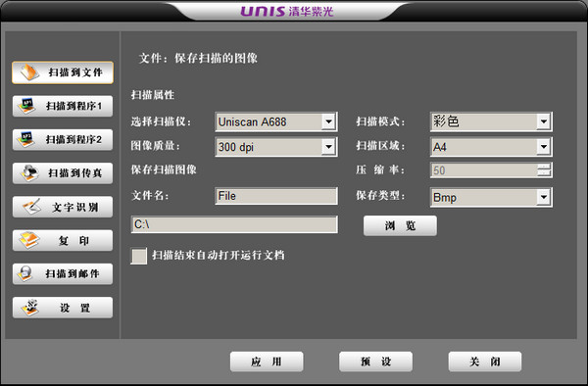Click the 设置 tools icon

pyautogui.click(x=30, y=308)
